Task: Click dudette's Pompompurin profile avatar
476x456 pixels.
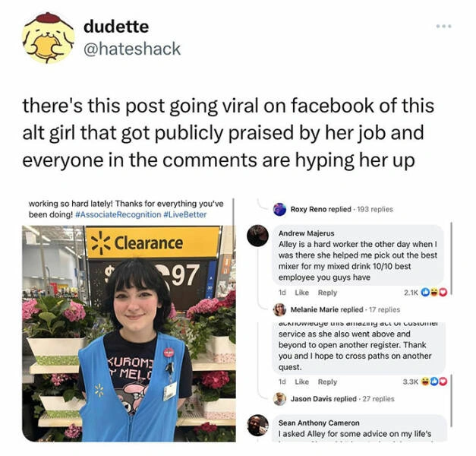Action: (49, 38)
